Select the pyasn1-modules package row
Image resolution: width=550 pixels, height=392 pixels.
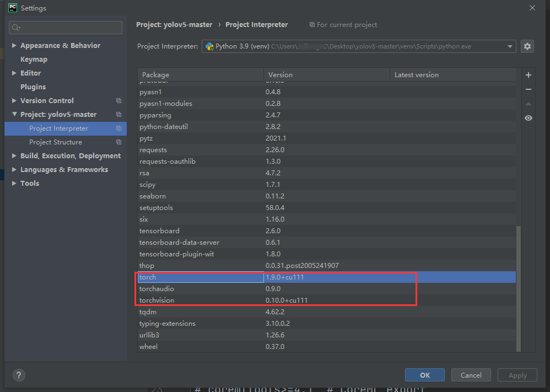click(x=327, y=104)
